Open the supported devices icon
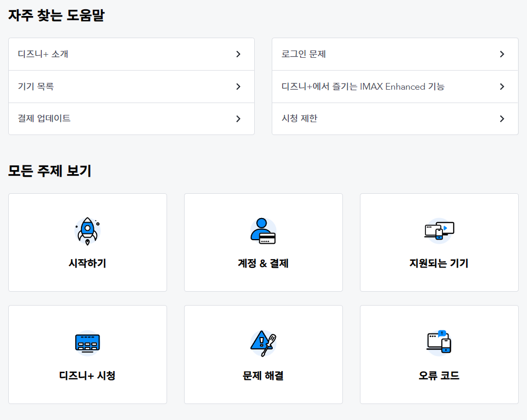527x420 pixels. click(439, 231)
